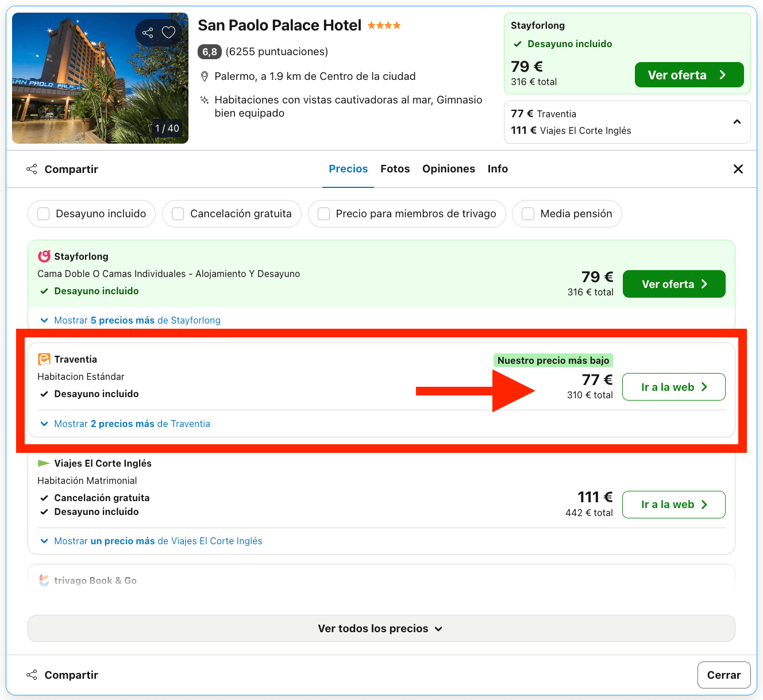
Task: Expand Mostrar 2 precios más de Traventia
Action: [125, 424]
